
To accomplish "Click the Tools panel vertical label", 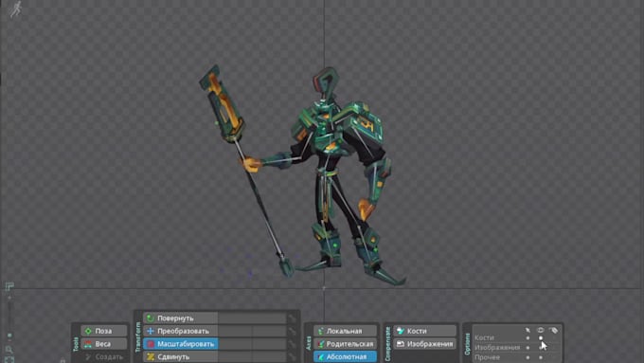I will pyautogui.click(x=76, y=344).
